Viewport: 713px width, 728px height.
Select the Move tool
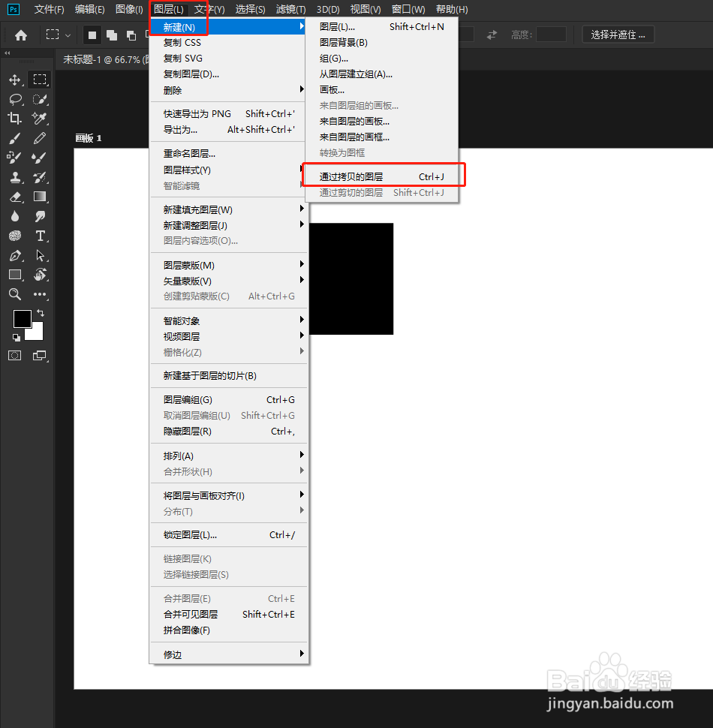(x=14, y=80)
